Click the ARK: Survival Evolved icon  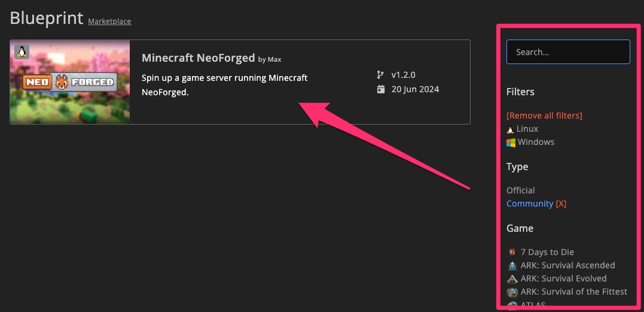(512, 278)
